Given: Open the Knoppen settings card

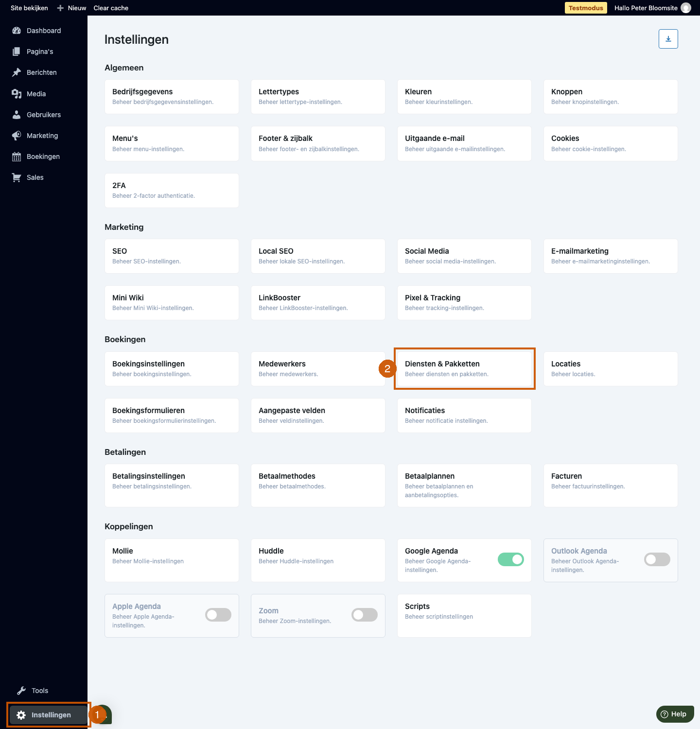Looking at the screenshot, I should point(611,97).
